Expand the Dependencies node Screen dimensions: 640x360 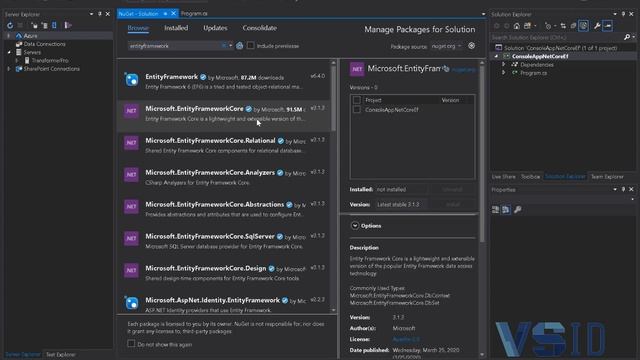pyautogui.click(x=504, y=64)
